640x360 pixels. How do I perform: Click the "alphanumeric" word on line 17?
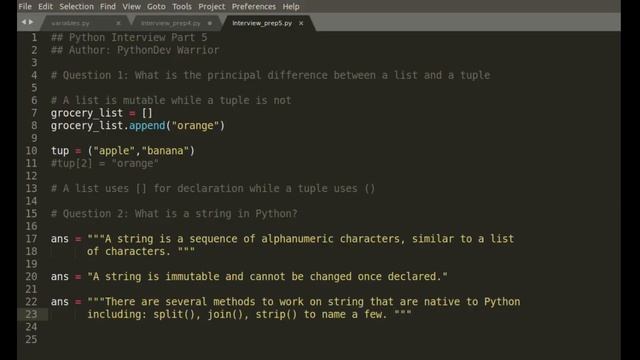[298, 239]
